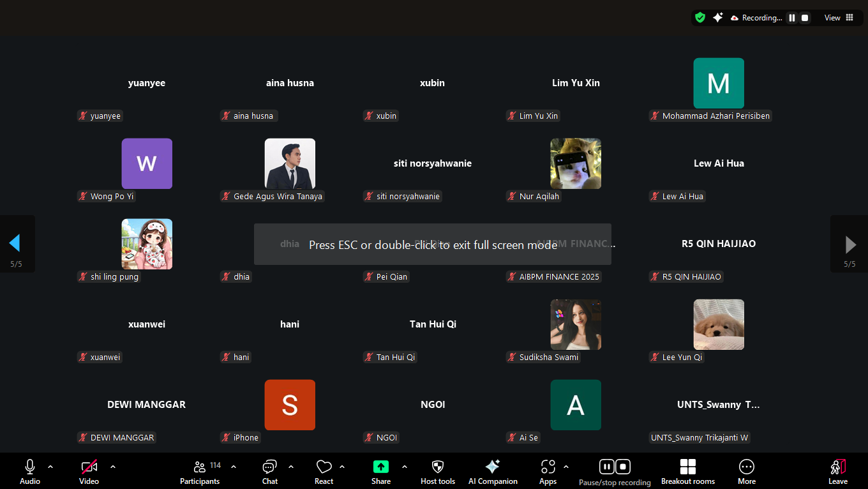Open the Apps icon
Image resolution: width=868 pixels, height=489 pixels.
tap(548, 467)
